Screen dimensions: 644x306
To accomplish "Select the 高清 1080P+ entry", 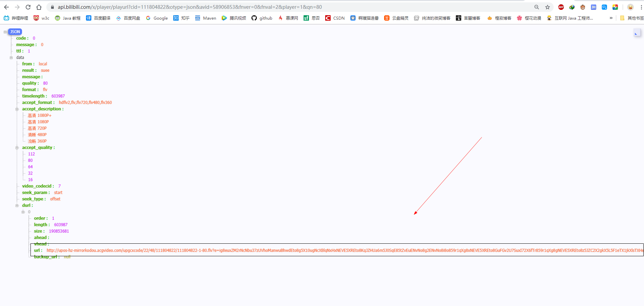I will click(x=40, y=115).
